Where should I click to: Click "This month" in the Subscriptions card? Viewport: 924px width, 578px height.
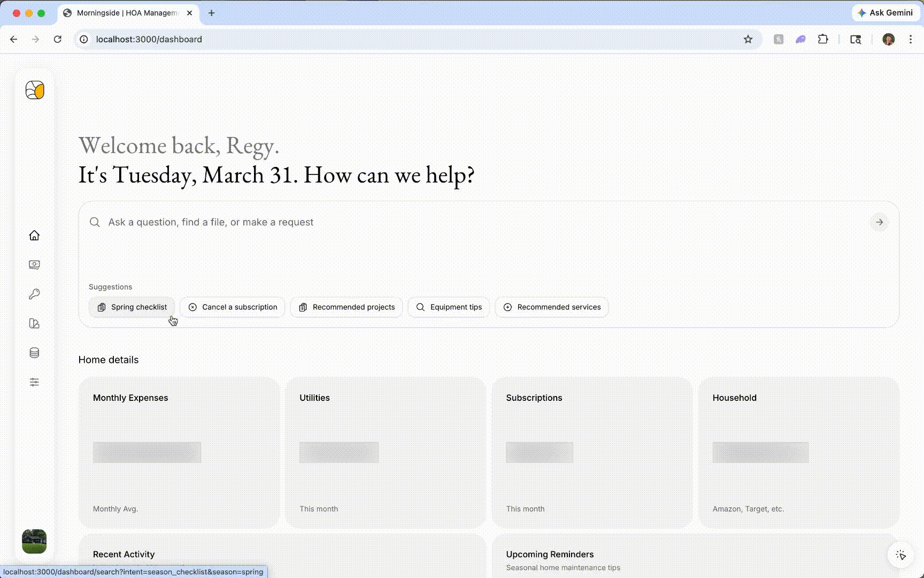tap(526, 509)
